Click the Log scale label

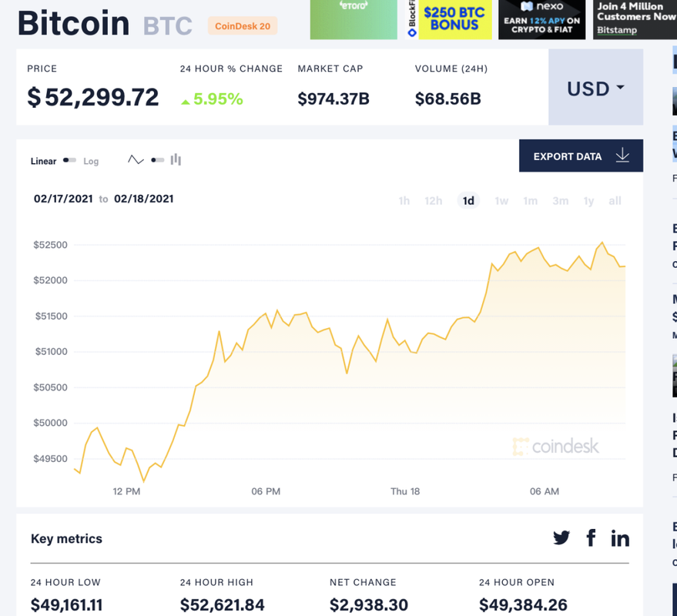click(x=91, y=161)
